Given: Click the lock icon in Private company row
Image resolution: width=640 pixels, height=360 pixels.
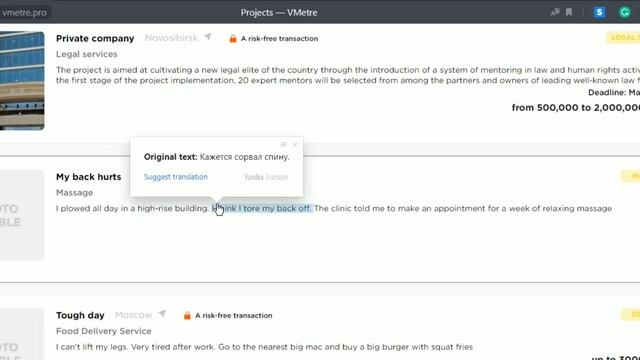Looking at the screenshot, I should (x=233, y=38).
